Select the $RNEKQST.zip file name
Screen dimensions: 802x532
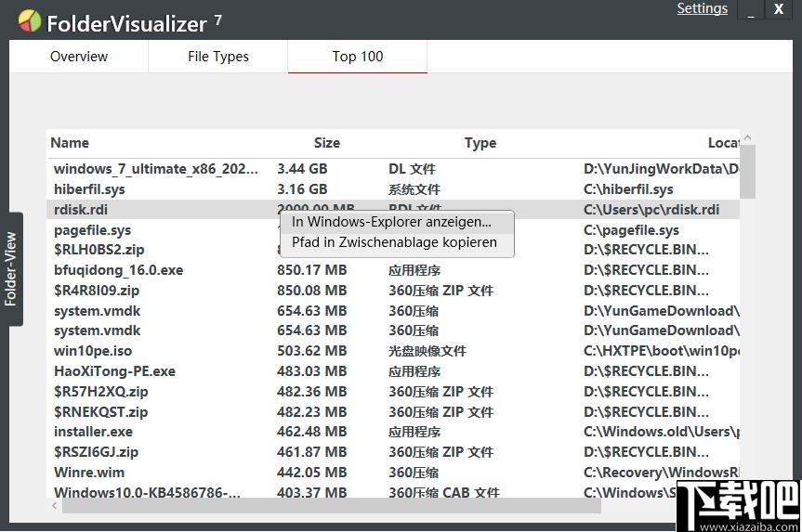(x=100, y=412)
